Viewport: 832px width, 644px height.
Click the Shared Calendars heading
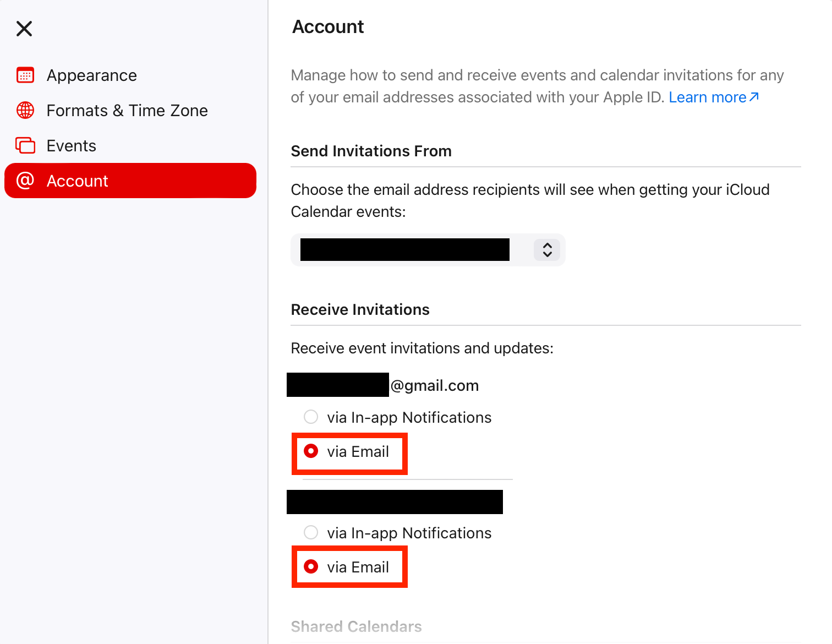(357, 627)
